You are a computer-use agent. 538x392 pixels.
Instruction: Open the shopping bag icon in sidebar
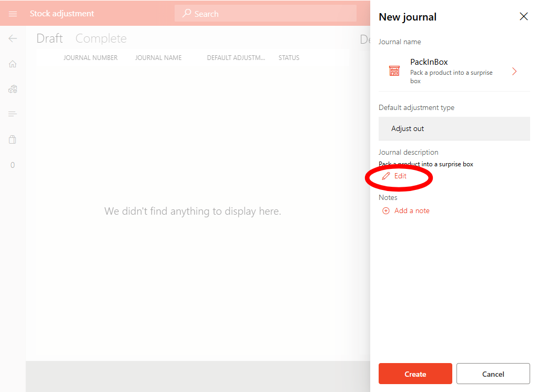13,139
